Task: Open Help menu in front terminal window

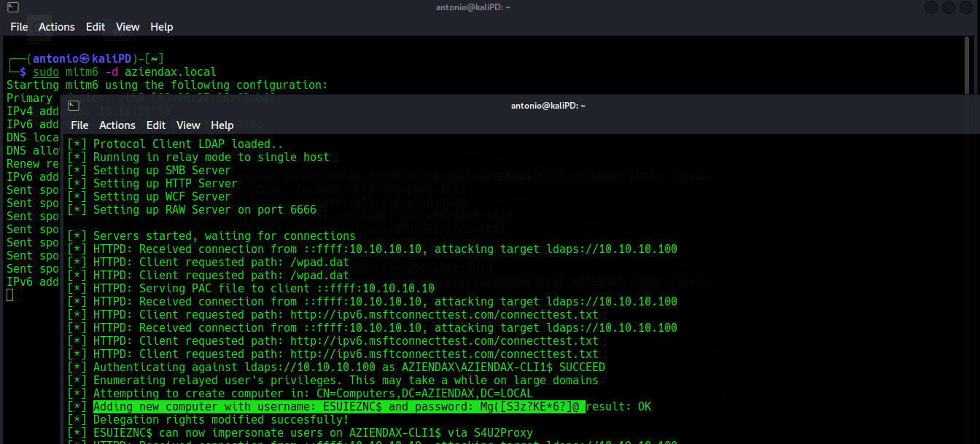Action: point(222,125)
